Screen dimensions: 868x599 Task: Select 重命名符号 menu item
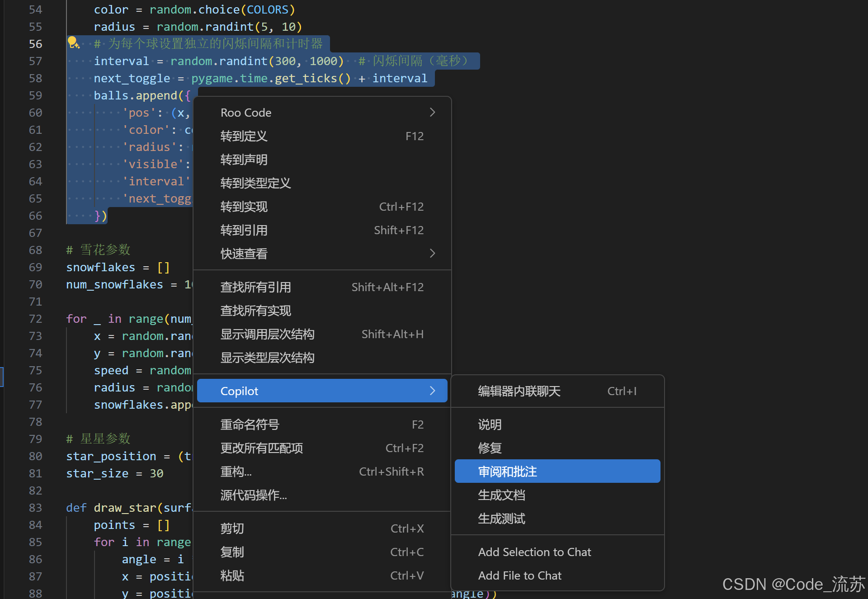250,424
